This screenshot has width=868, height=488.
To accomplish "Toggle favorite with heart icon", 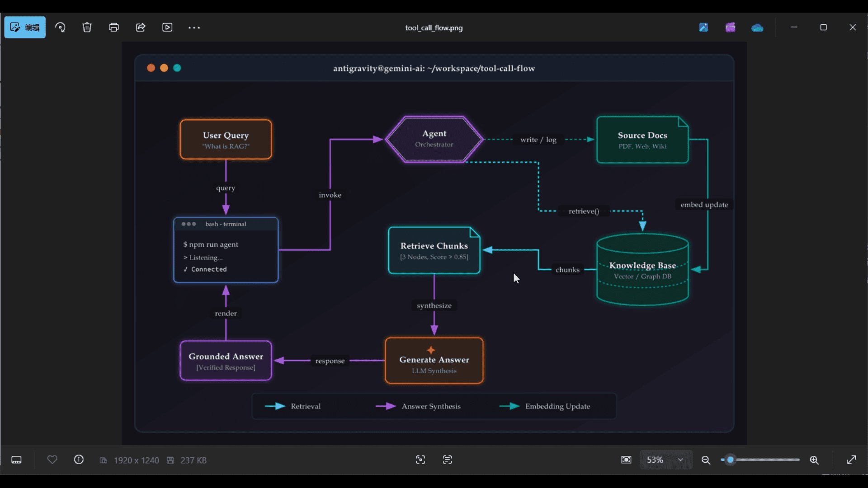I will click(52, 460).
